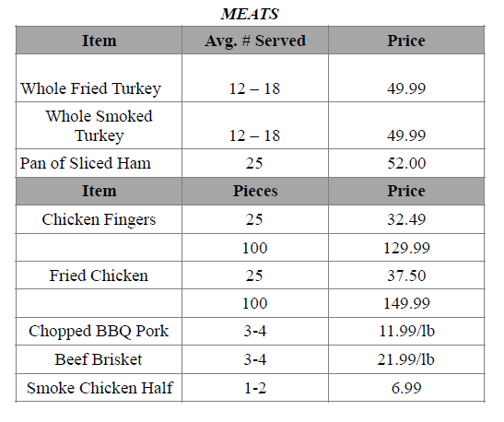Select the top Price header cell

pos(406,41)
